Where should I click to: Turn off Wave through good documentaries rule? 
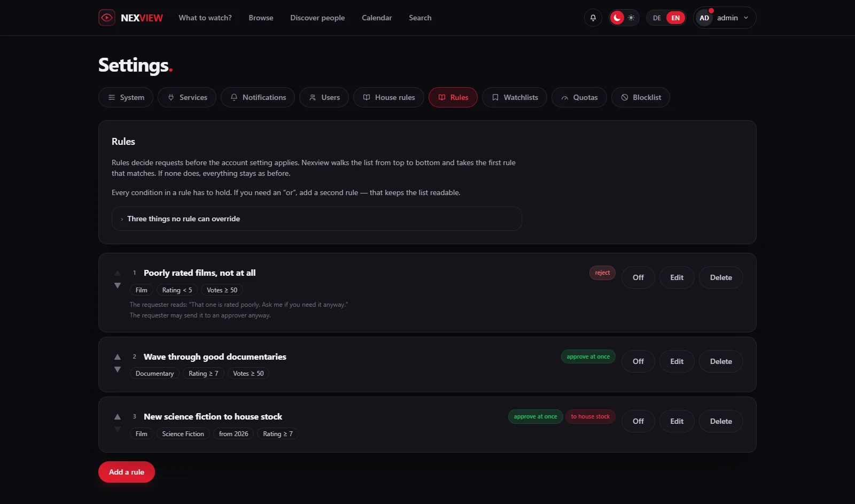[638, 361]
